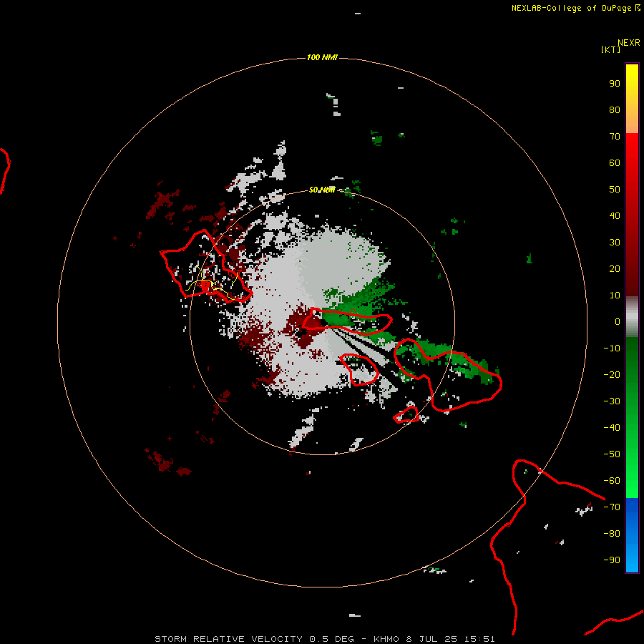The height and width of the screenshot is (644, 644).
Task: Click the 15:51 timestamp text
Action: tap(479, 639)
